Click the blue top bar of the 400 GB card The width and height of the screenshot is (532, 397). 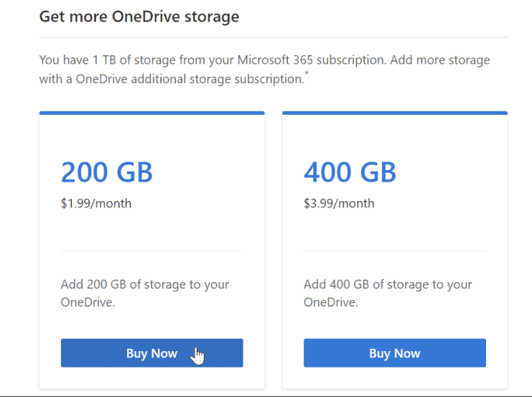[394, 113]
